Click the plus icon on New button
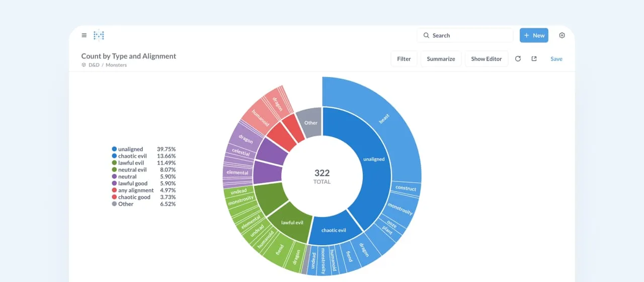 (x=526, y=35)
